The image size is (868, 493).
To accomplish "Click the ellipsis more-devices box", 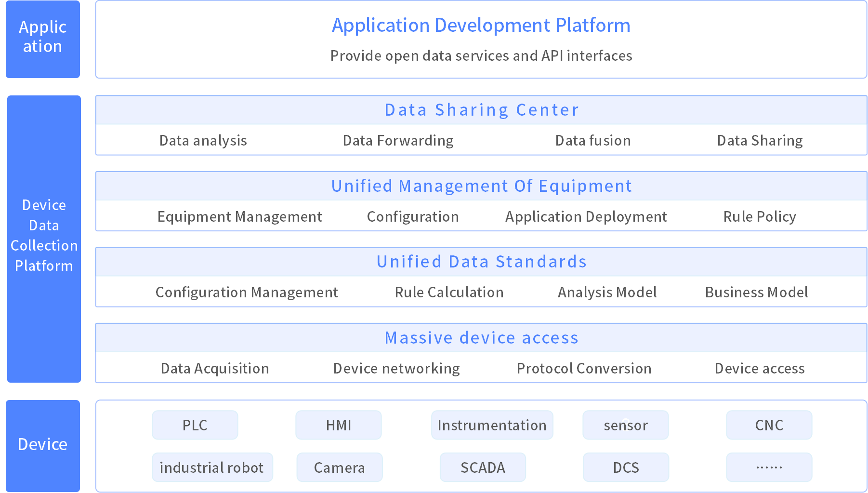I will click(769, 467).
